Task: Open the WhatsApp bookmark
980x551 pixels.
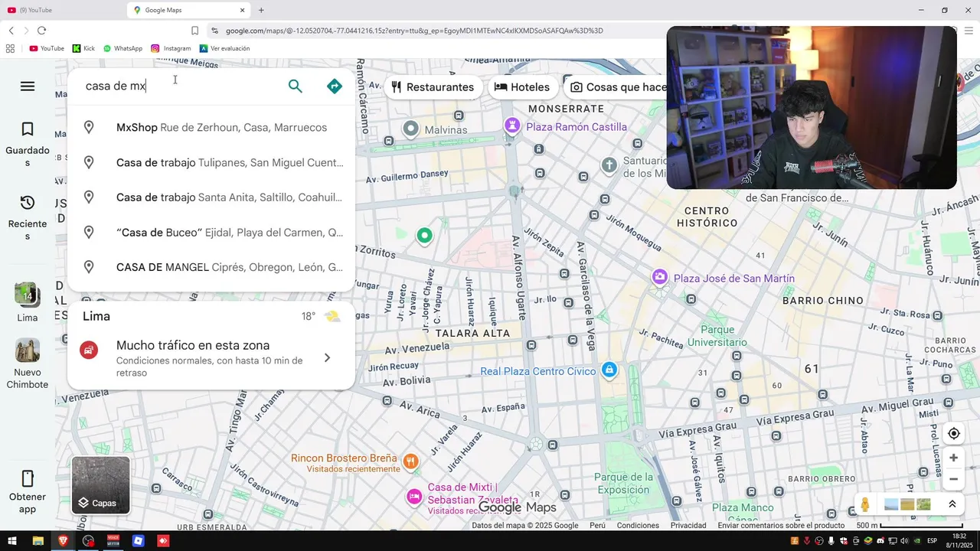Action: (x=122, y=48)
